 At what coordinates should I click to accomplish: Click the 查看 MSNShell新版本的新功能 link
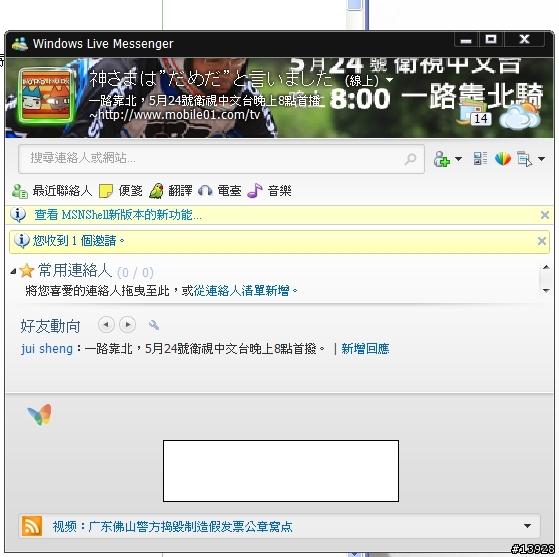[x=118, y=215]
